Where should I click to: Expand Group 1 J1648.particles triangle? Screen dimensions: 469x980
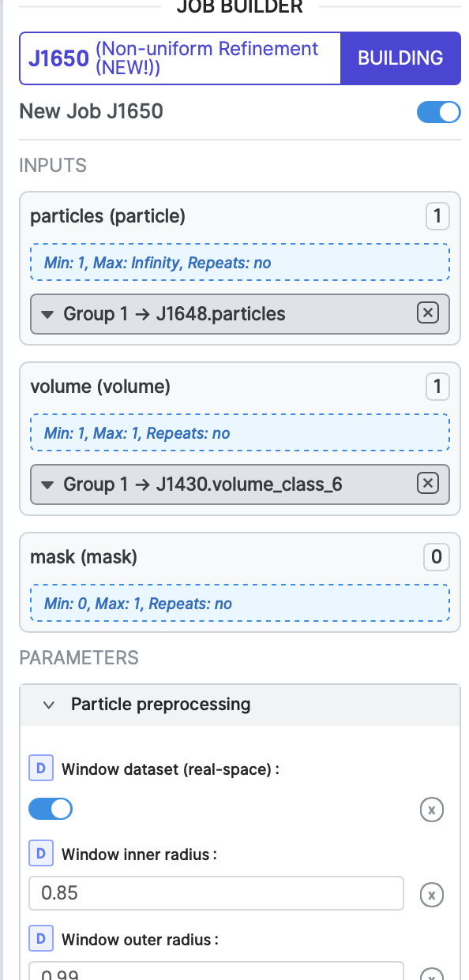click(x=47, y=314)
